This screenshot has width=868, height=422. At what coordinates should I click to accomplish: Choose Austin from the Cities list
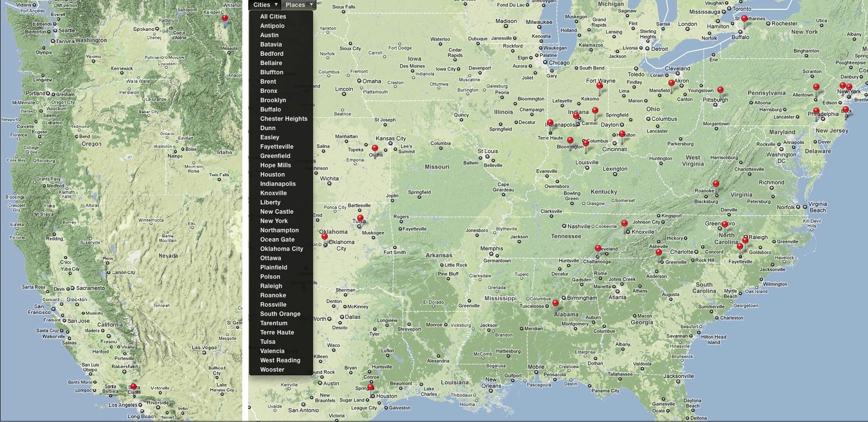coord(269,35)
